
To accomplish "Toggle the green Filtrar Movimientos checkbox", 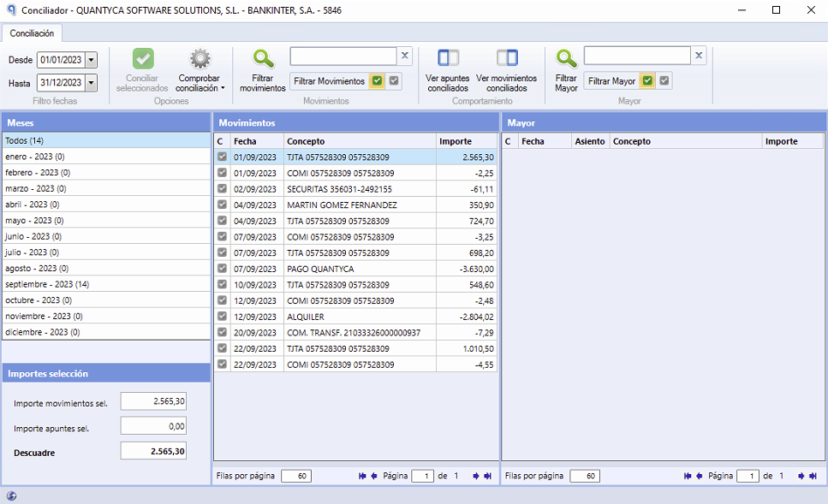I will (377, 80).
